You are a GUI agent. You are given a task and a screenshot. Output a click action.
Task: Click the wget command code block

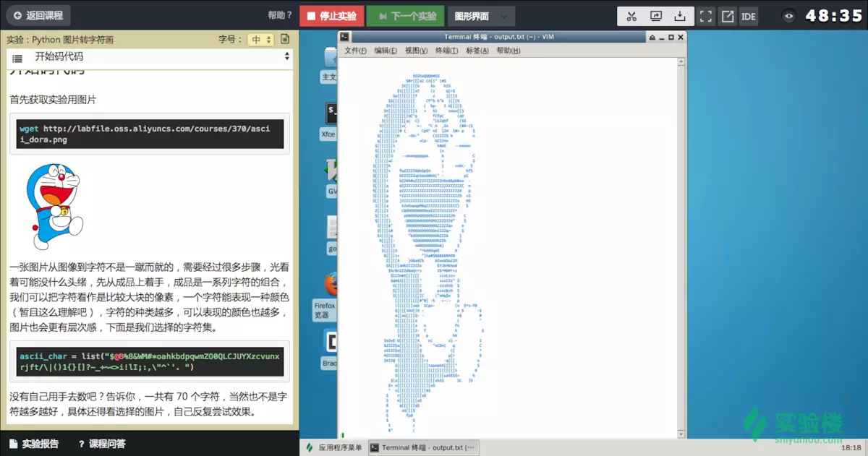(150, 134)
